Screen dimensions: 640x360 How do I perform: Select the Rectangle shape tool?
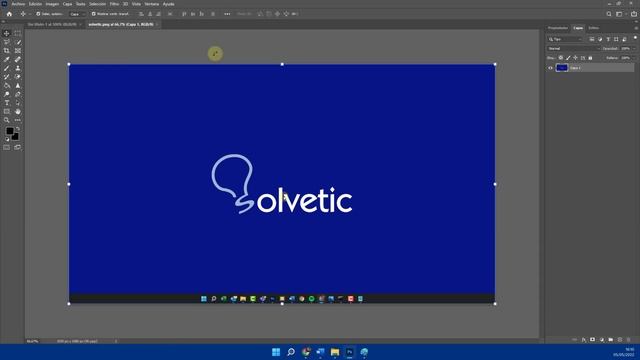coord(7,111)
